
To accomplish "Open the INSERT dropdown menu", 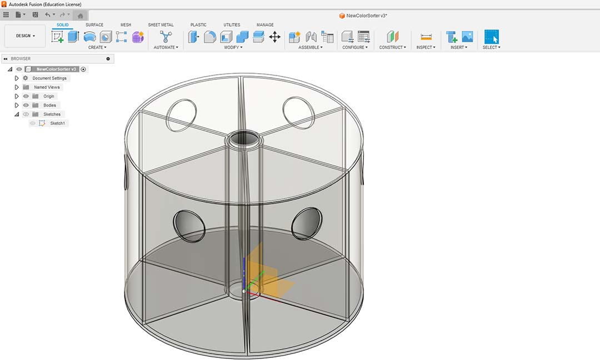I will 459,47.
